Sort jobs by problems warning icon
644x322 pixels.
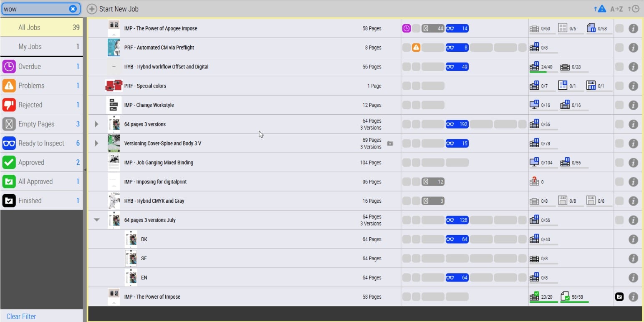point(599,9)
